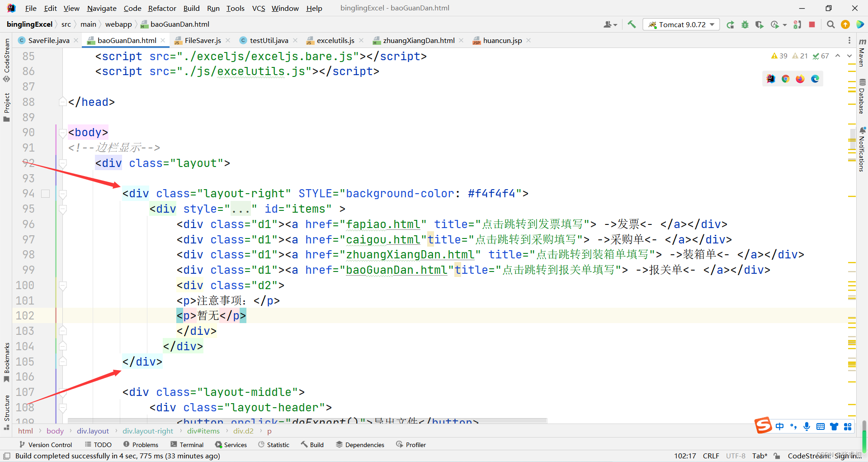Start Debug mode with the bug icon
The width and height of the screenshot is (868, 462).
(745, 25)
